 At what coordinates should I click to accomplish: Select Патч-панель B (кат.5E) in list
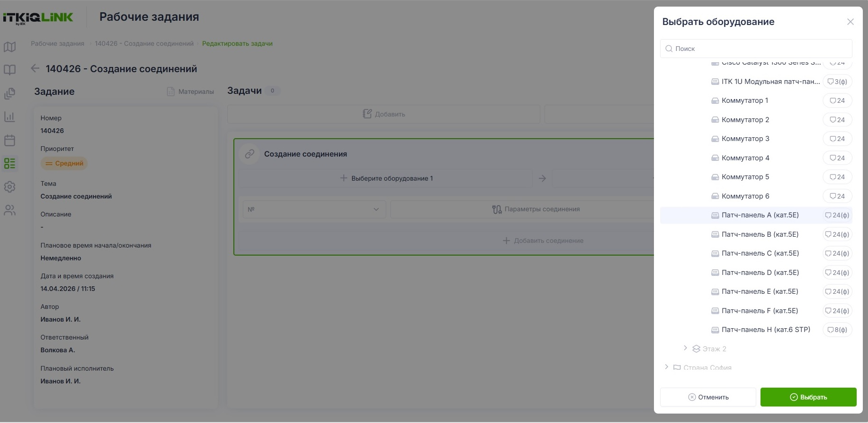point(756,234)
